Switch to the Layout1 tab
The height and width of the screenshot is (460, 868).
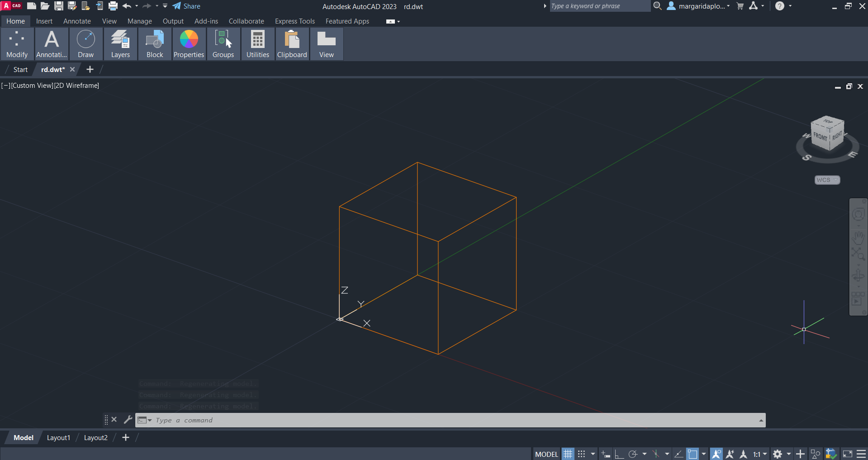click(x=58, y=437)
